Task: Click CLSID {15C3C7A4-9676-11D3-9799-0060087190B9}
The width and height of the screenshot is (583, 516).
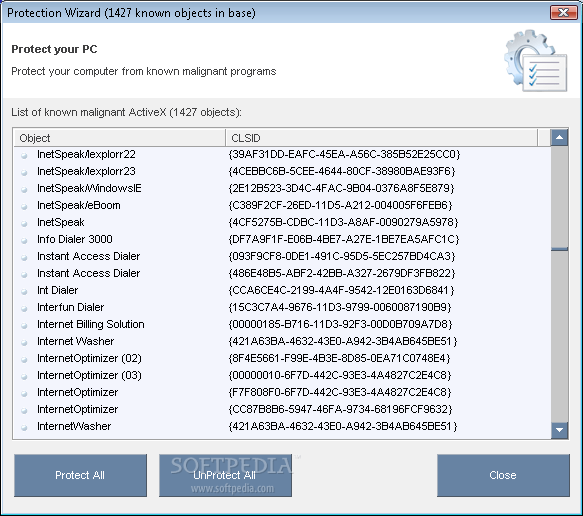Action: tap(340, 307)
